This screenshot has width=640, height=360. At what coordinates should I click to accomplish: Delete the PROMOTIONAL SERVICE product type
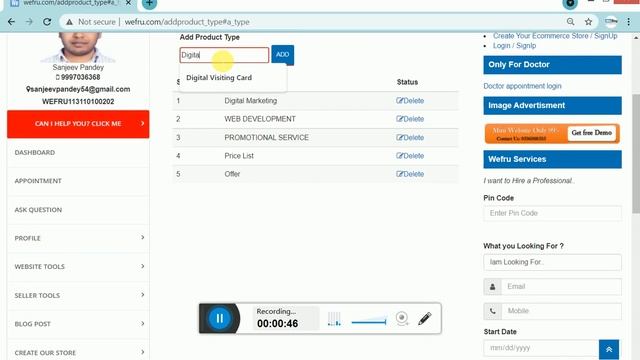click(x=410, y=138)
